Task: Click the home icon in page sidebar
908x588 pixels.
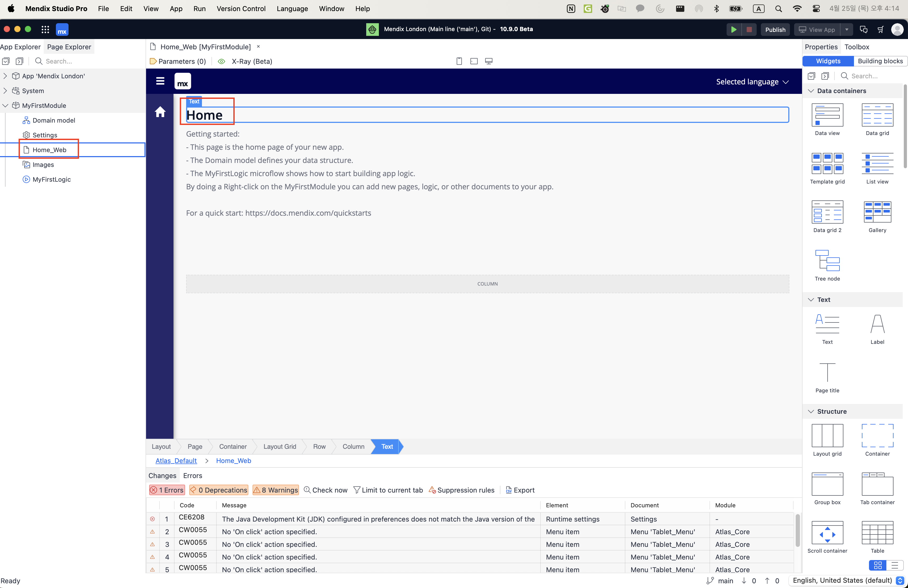Action: pyautogui.click(x=160, y=112)
